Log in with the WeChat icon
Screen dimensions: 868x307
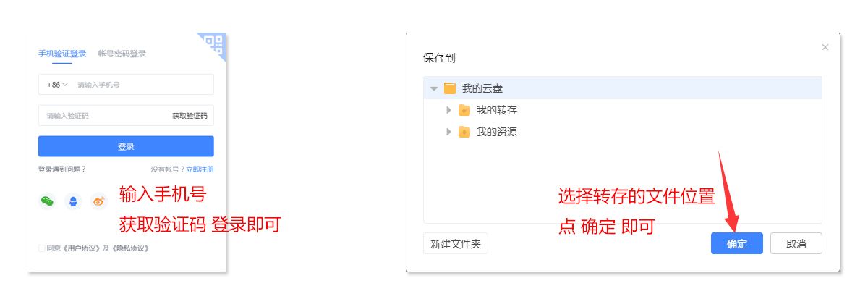point(47,201)
